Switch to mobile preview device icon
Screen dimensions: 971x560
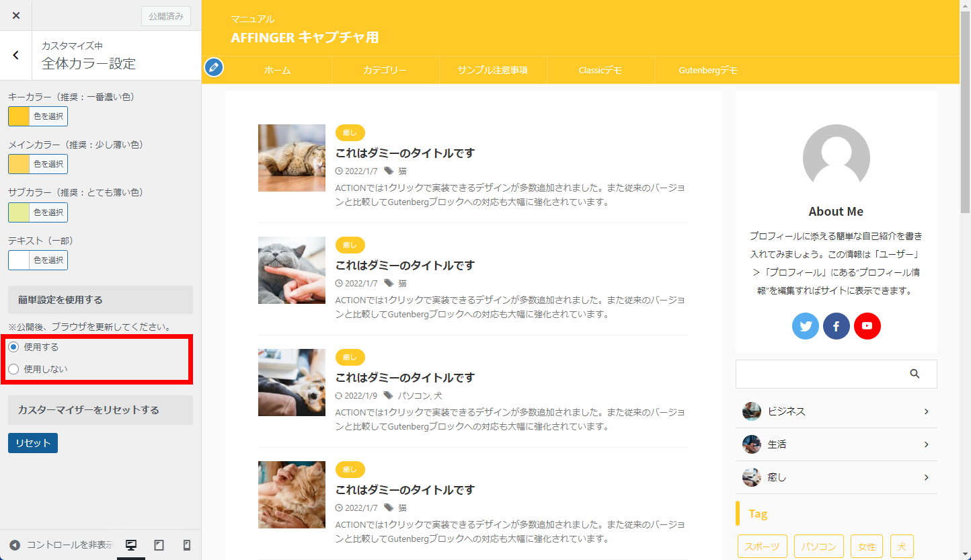point(187,545)
